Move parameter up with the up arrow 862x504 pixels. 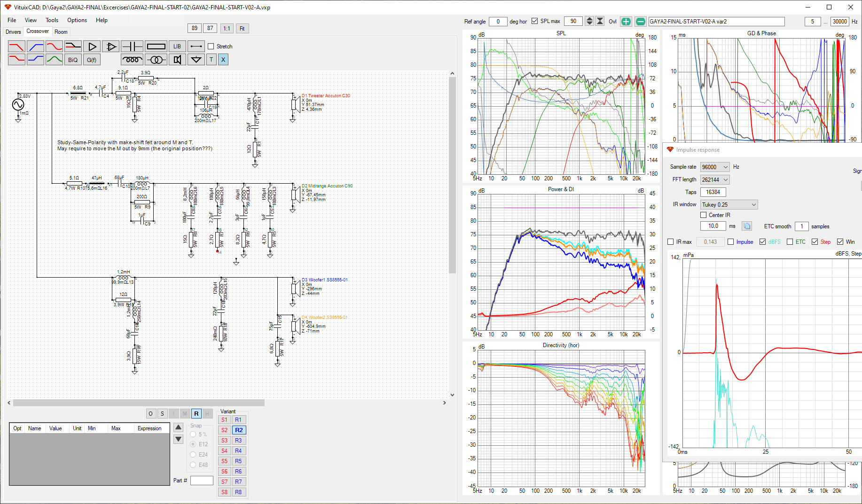point(178,427)
